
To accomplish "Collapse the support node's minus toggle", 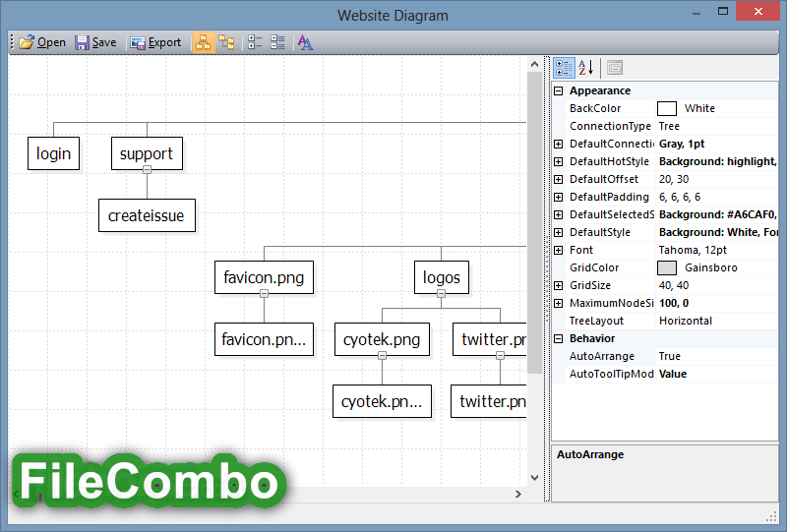I will click(147, 170).
